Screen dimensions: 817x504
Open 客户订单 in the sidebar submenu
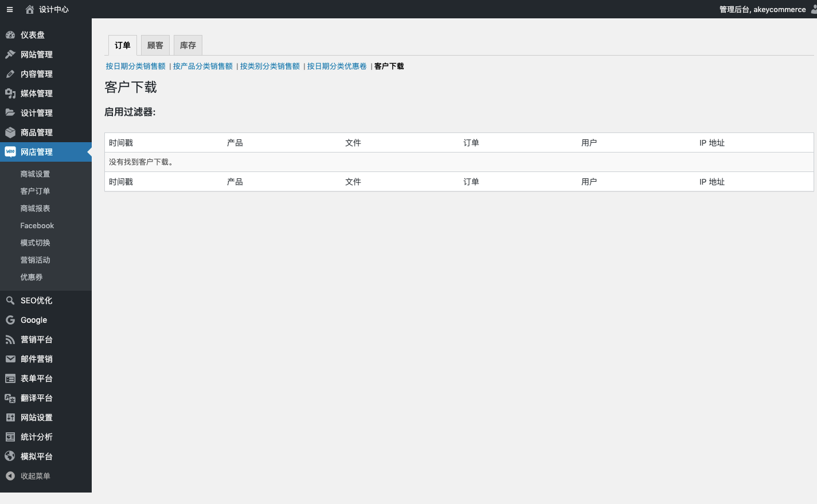36,191
